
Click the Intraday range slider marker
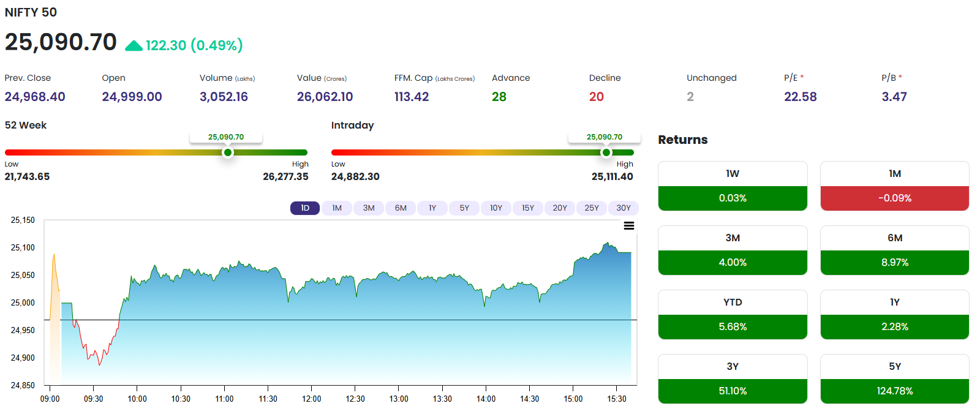coord(606,152)
